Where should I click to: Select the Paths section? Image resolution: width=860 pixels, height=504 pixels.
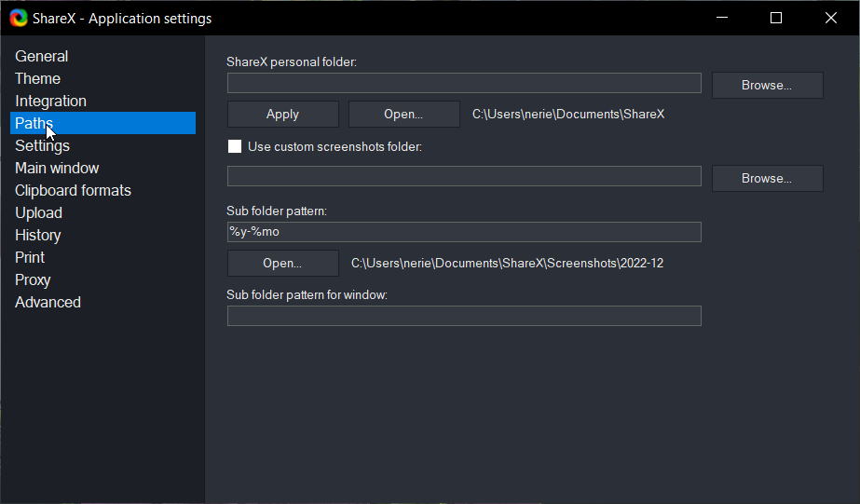tap(102, 123)
